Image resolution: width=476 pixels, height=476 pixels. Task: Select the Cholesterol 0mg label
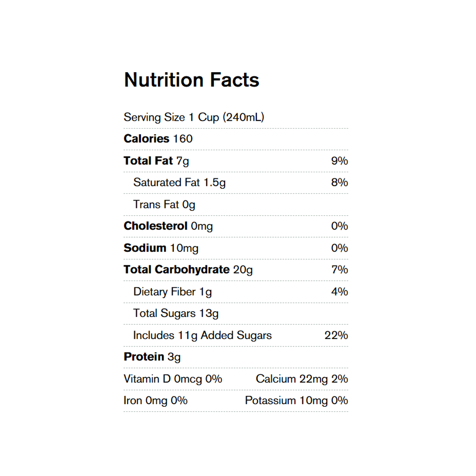click(168, 226)
